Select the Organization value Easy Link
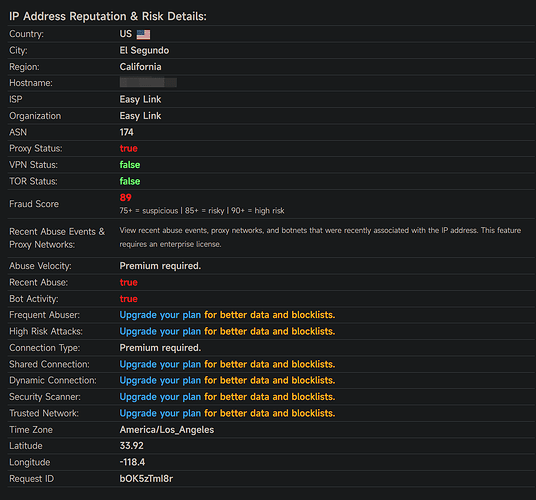Screen dimensions: 536x500 coord(140,116)
